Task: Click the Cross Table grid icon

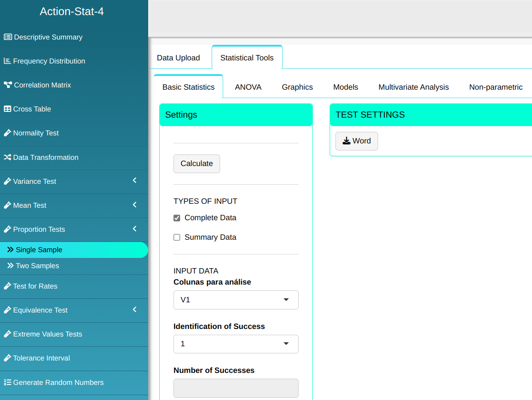Action: click(7, 109)
